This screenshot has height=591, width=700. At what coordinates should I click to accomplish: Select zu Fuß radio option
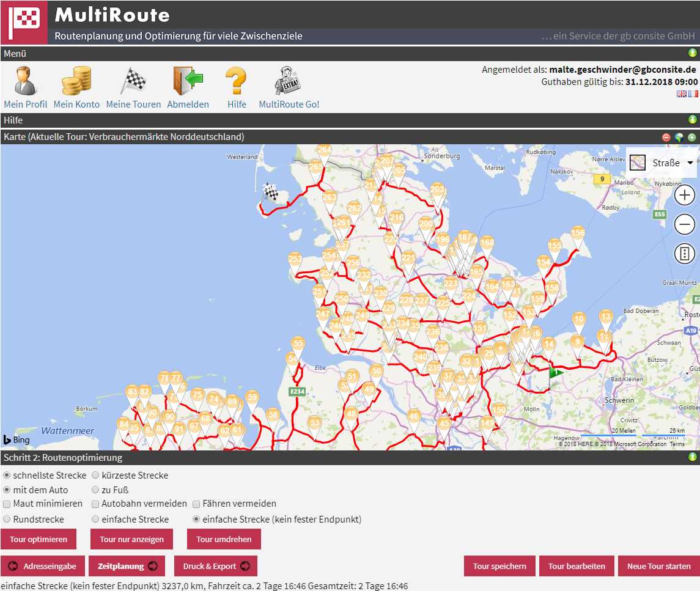click(95, 490)
